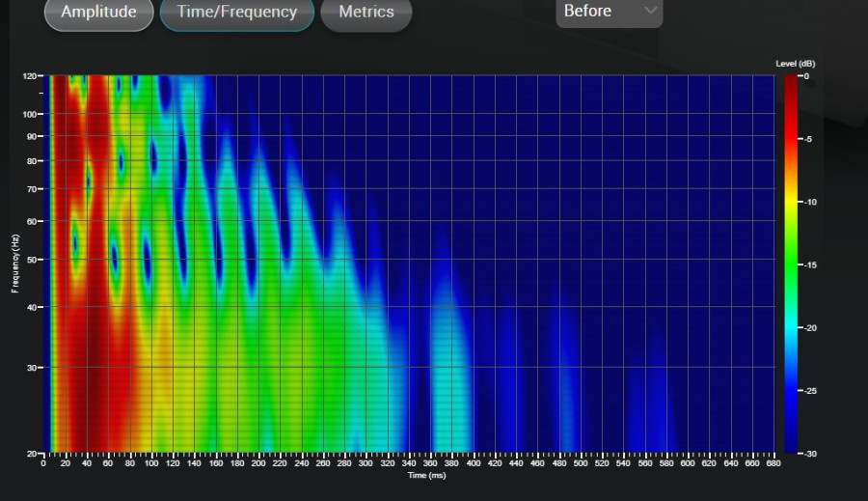The width and height of the screenshot is (868, 501).
Task: Click the 40 Hz frequency axis label
Action: (x=32, y=307)
